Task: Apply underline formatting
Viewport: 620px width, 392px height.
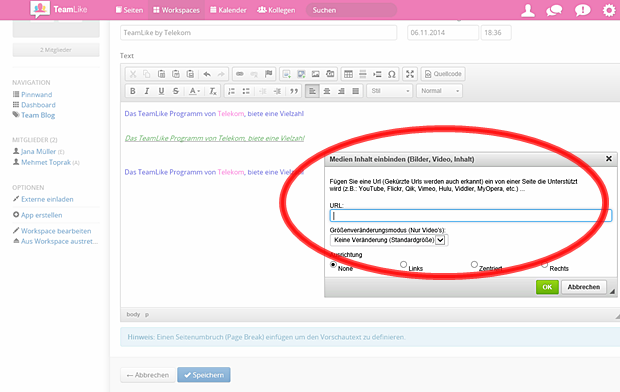Action: [161, 91]
